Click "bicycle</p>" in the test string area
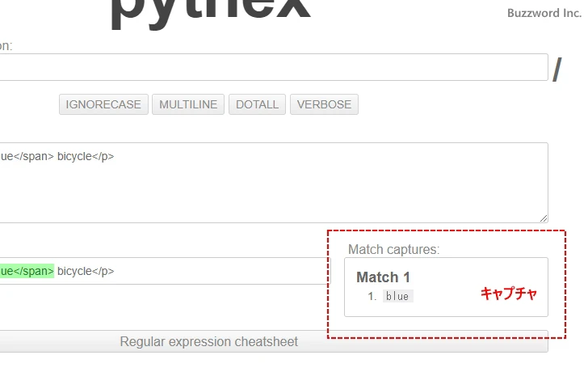Viewport: 588px width, 372px height. point(86,156)
